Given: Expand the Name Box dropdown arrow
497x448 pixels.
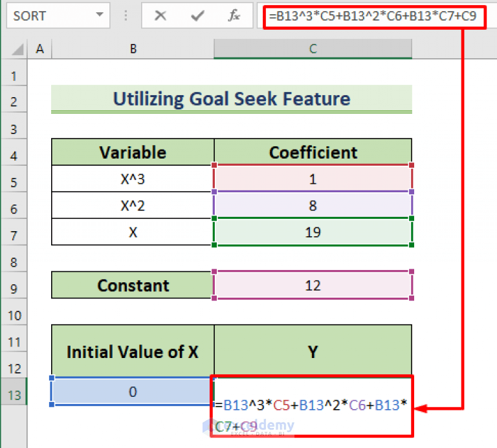Looking at the screenshot, I should (x=100, y=15).
